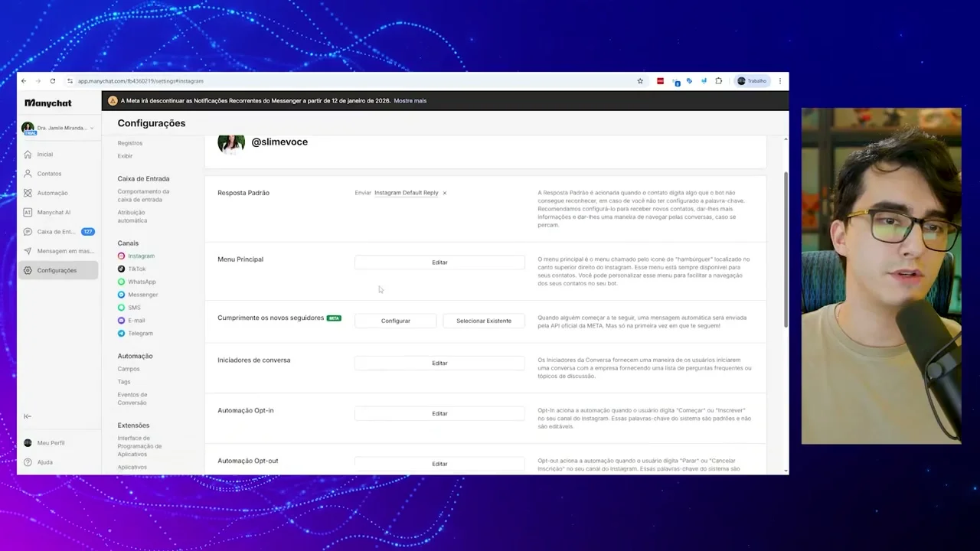Click the page vertical scrollbar
980x551 pixels.
[x=786, y=249]
